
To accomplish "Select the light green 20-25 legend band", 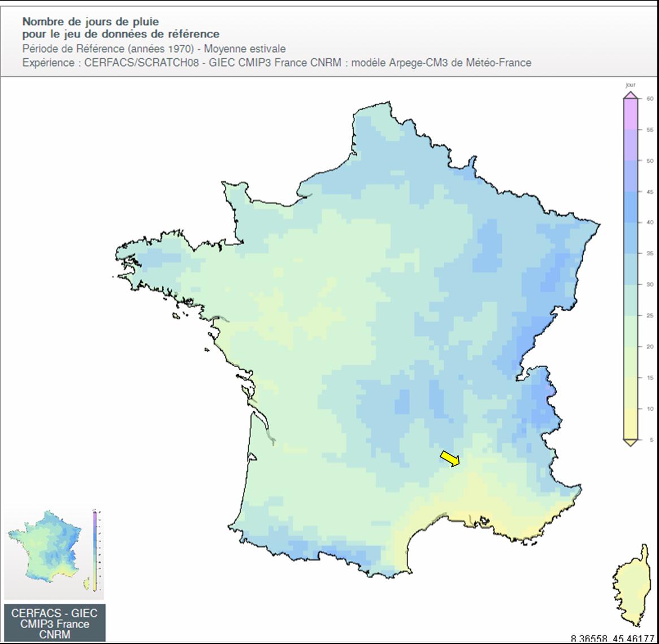I will pos(630,331).
